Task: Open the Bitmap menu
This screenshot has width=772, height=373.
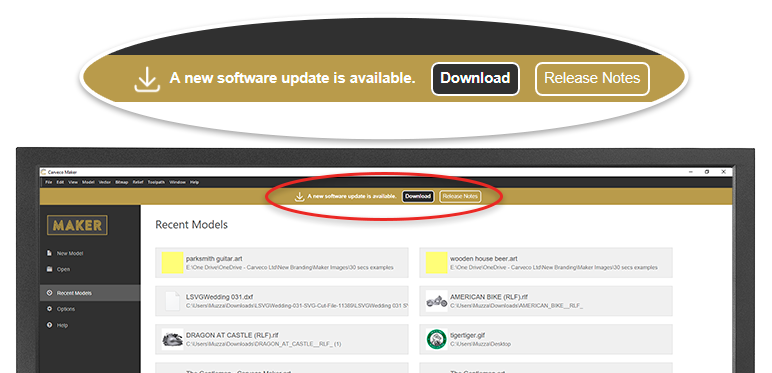Action: (x=122, y=183)
